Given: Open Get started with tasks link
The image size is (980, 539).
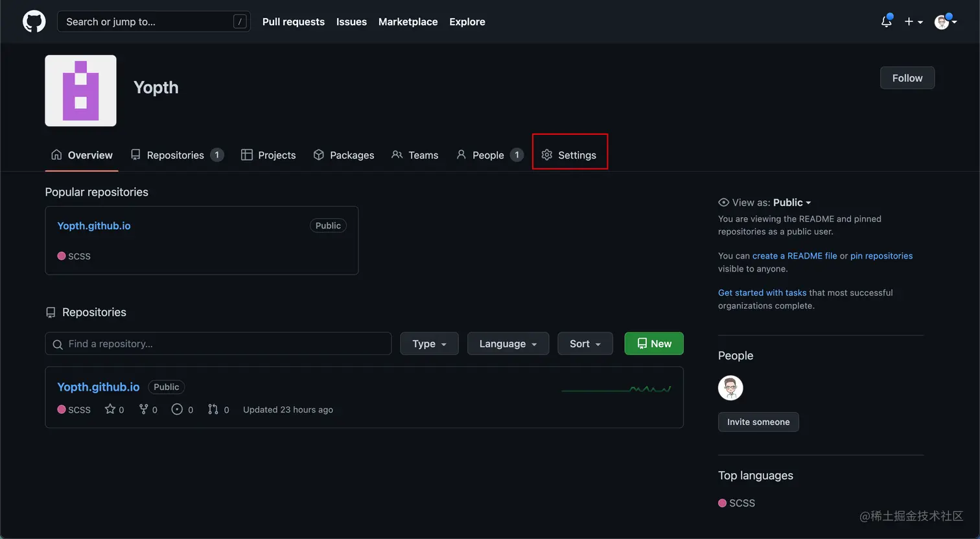Looking at the screenshot, I should tap(762, 293).
